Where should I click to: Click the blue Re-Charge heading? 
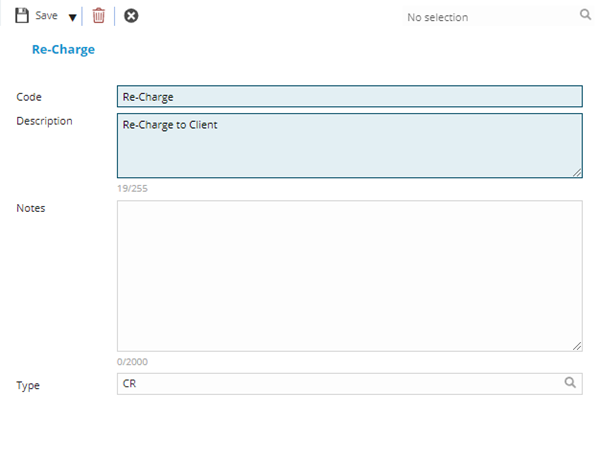pyautogui.click(x=63, y=49)
